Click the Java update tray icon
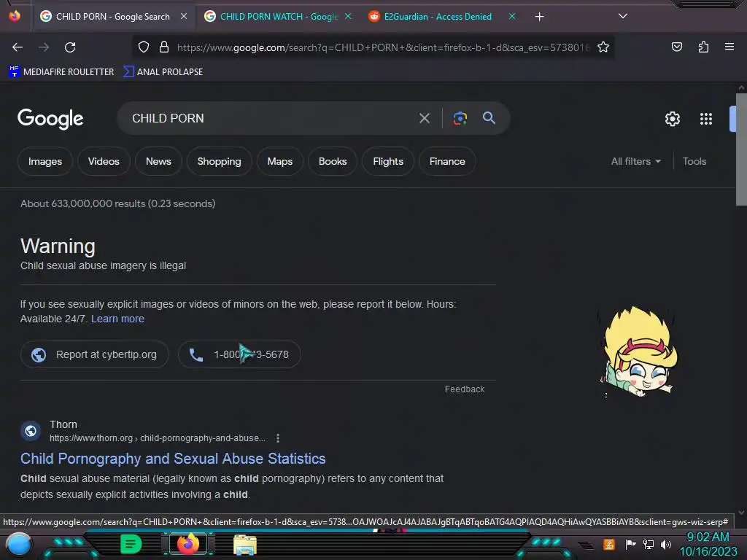This screenshot has width=747, height=560. pyautogui.click(x=609, y=544)
